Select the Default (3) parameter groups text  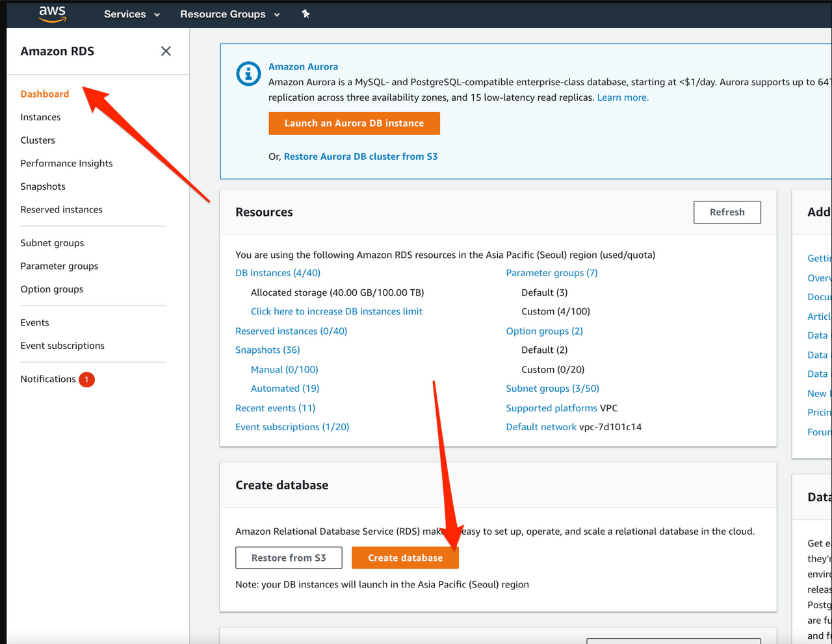coord(545,292)
